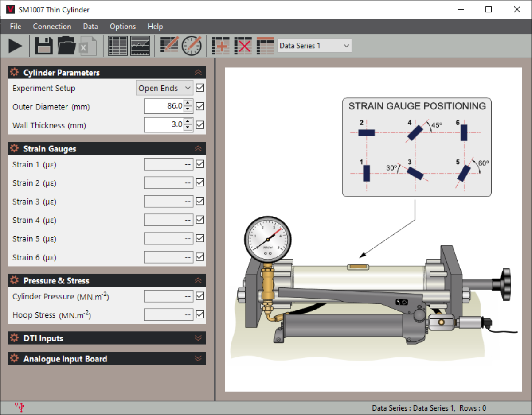Image resolution: width=532 pixels, height=415 pixels.
Task: Add a new data series icon
Action: (221, 46)
